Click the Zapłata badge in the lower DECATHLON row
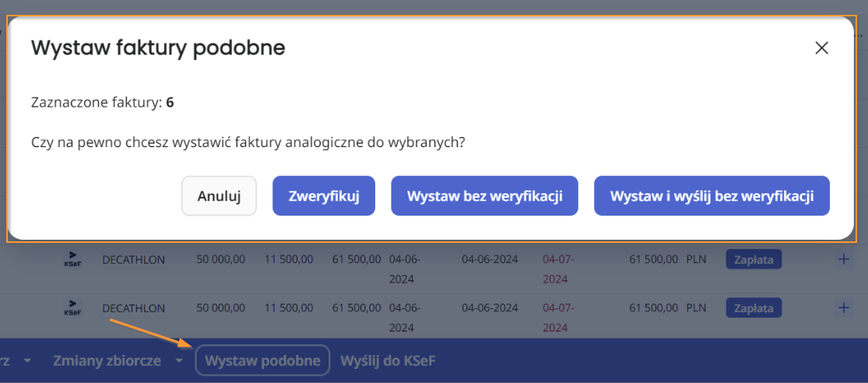This screenshot has width=868, height=383. click(754, 307)
